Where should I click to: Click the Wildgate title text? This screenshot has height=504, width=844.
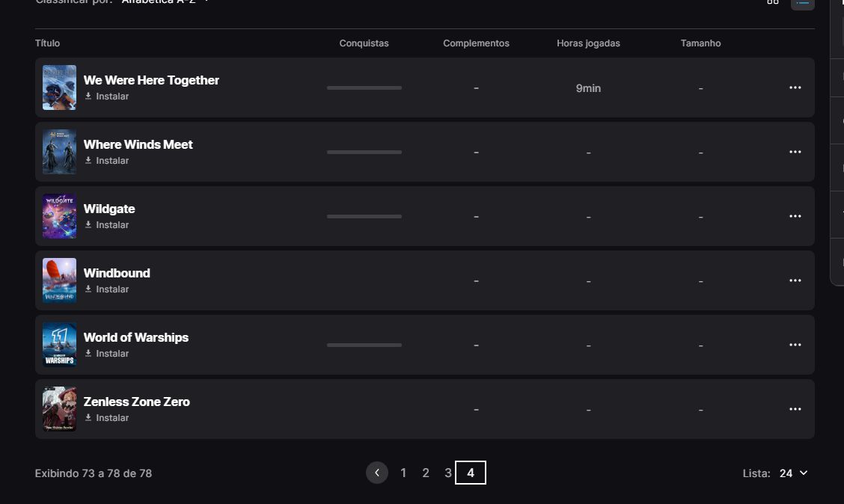coord(109,209)
